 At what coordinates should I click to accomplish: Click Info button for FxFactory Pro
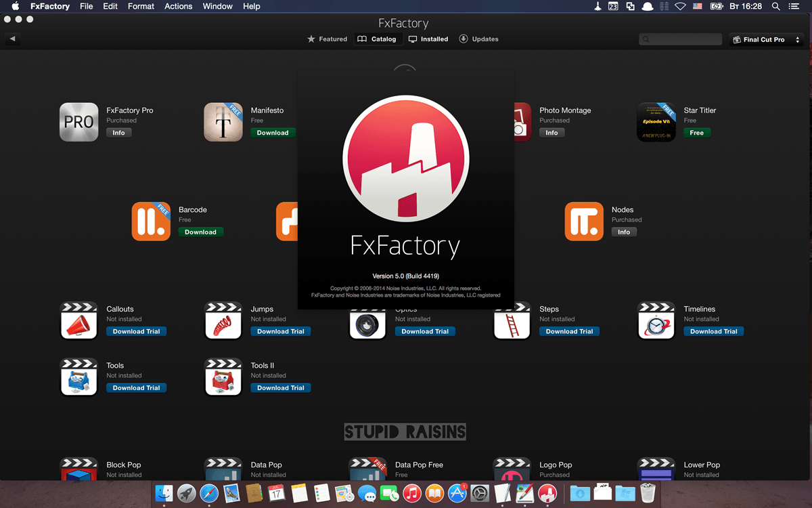pyautogui.click(x=118, y=133)
